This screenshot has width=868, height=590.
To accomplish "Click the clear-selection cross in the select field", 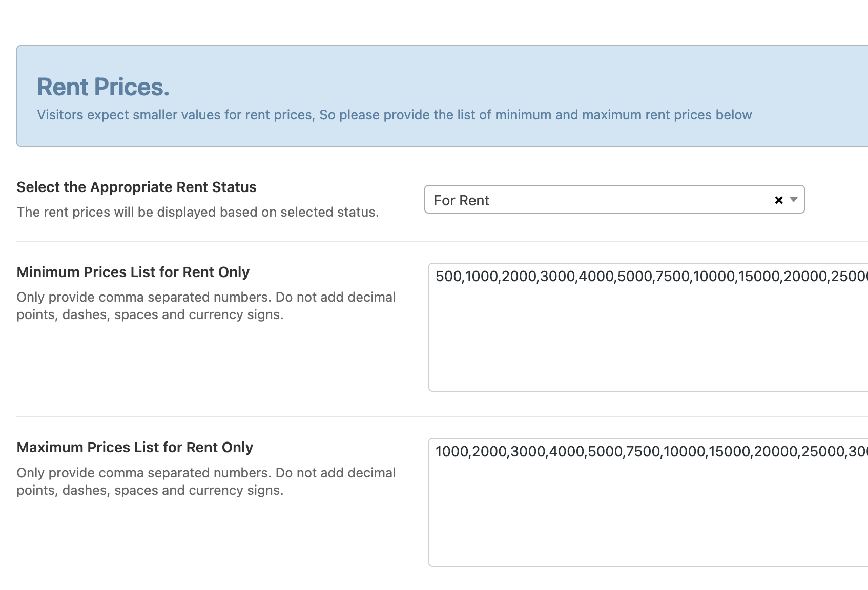I will [778, 200].
